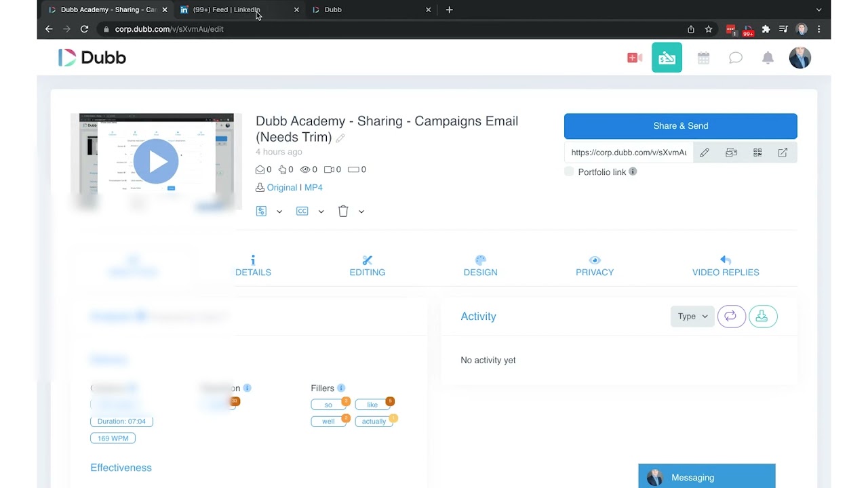The width and height of the screenshot is (868, 488).
Task: Toggle the Portfolio link checkbox
Action: tap(569, 171)
